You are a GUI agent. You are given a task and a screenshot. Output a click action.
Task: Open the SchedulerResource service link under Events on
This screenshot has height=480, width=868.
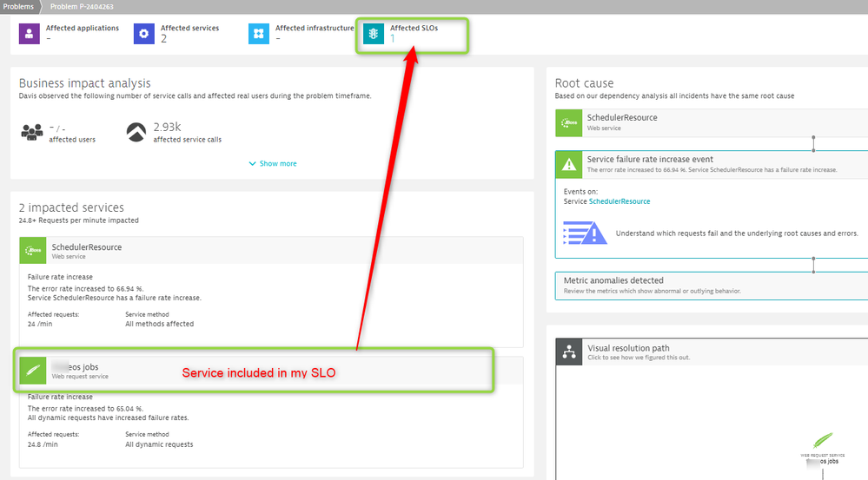[x=619, y=201]
